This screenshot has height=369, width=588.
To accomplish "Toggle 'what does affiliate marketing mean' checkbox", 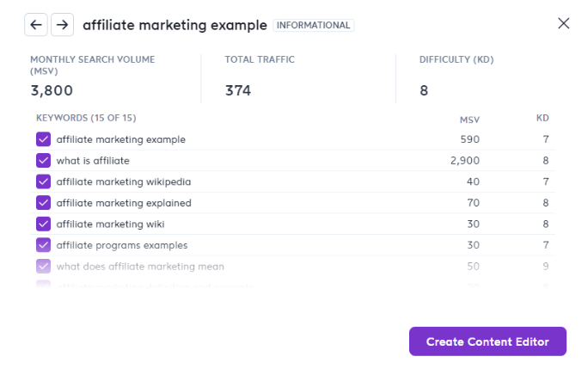I will 44,267.
